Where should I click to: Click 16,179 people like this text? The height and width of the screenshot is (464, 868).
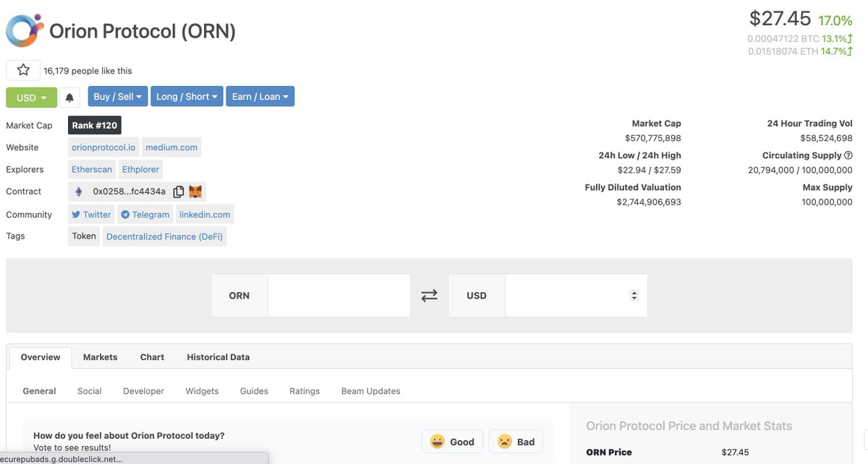coord(88,71)
